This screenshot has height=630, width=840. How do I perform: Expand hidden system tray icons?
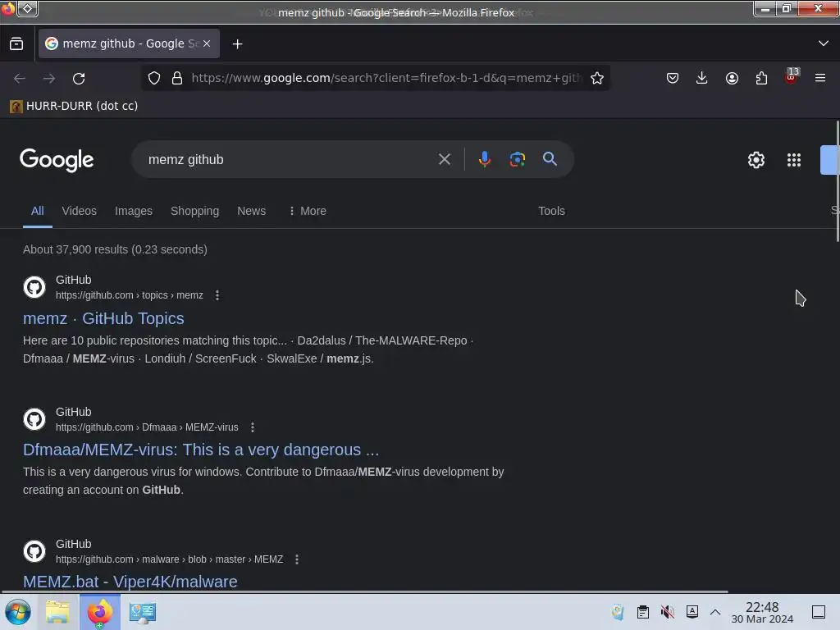pyautogui.click(x=715, y=612)
